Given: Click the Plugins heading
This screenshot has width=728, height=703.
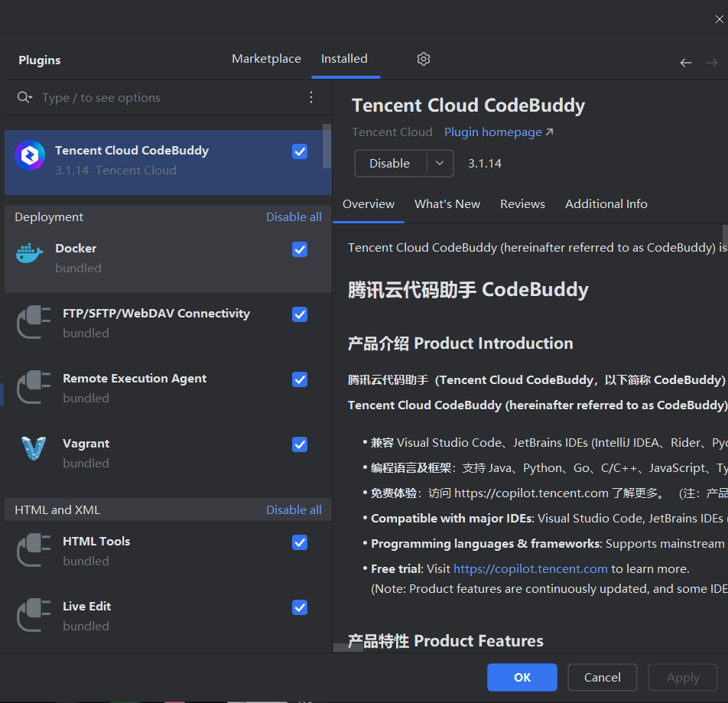Looking at the screenshot, I should point(40,60).
